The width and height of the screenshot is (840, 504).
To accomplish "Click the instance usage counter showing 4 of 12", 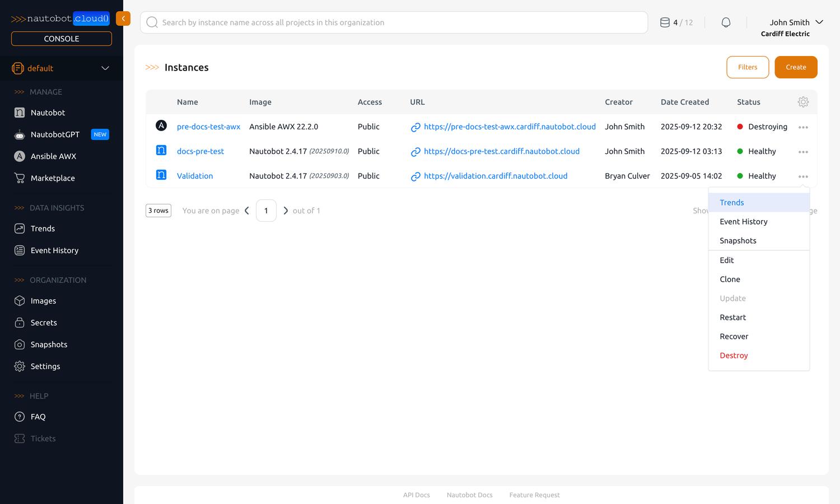I will click(676, 22).
